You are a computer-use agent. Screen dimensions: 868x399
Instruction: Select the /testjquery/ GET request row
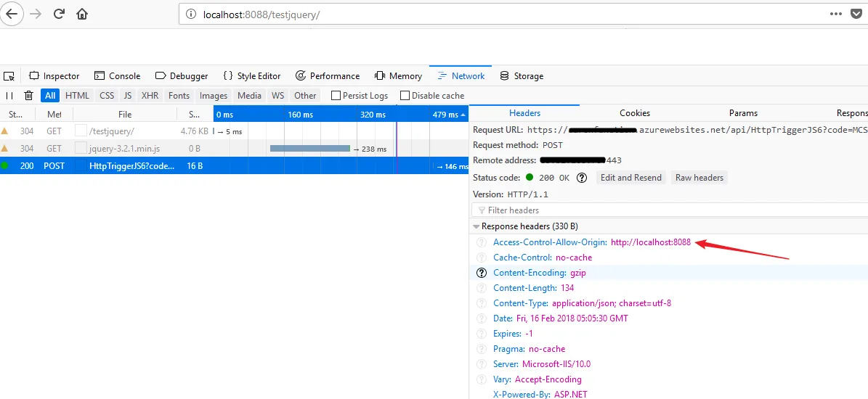(234, 131)
